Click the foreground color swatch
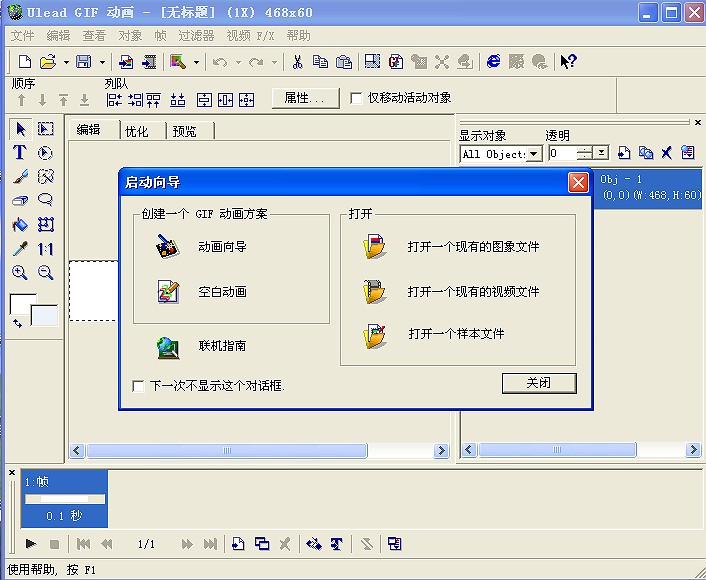The height and width of the screenshot is (580, 706). tap(20, 304)
